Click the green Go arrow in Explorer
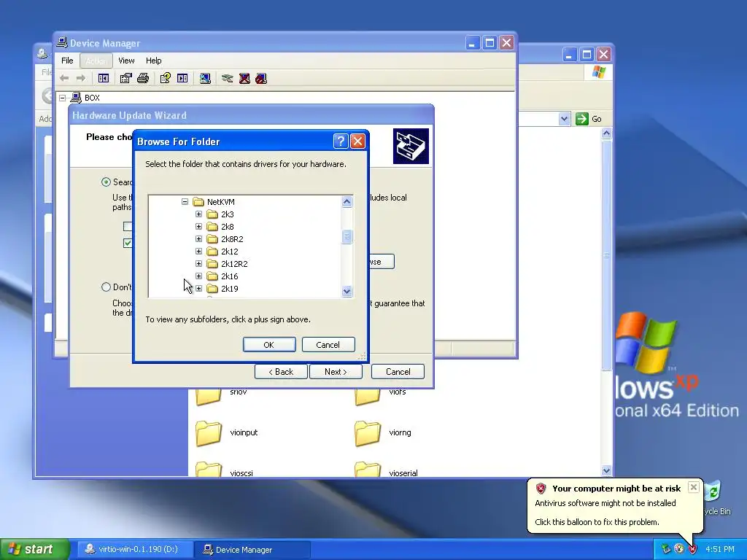This screenshot has height=560, width=747. pyautogui.click(x=581, y=119)
